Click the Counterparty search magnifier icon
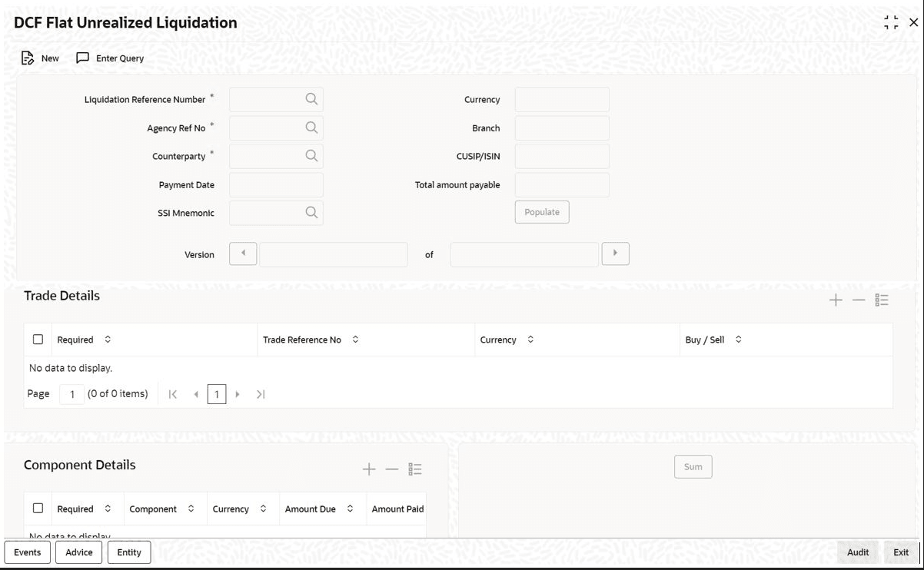Screen dimensions: 924x570 click(x=311, y=156)
